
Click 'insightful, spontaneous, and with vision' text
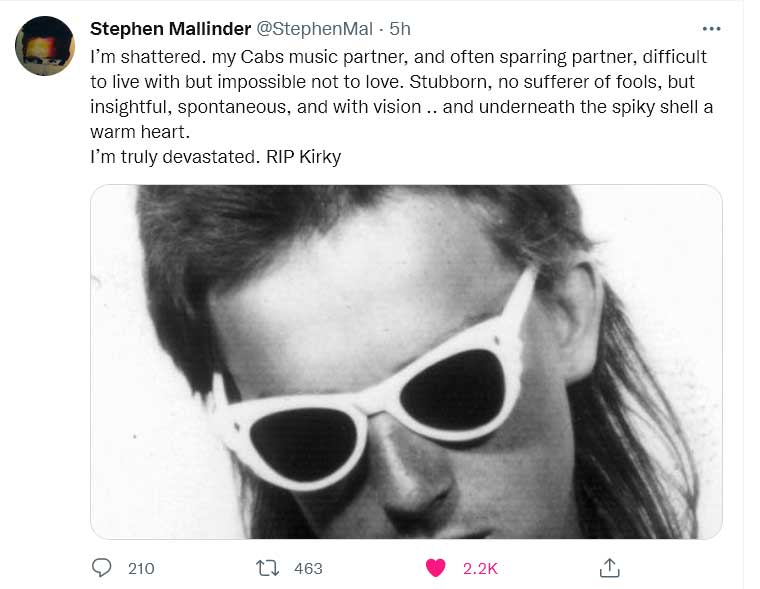[255, 107]
